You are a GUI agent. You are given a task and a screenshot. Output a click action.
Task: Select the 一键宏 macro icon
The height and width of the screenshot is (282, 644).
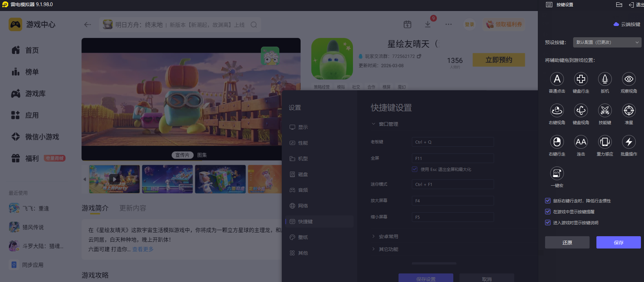tap(557, 173)
